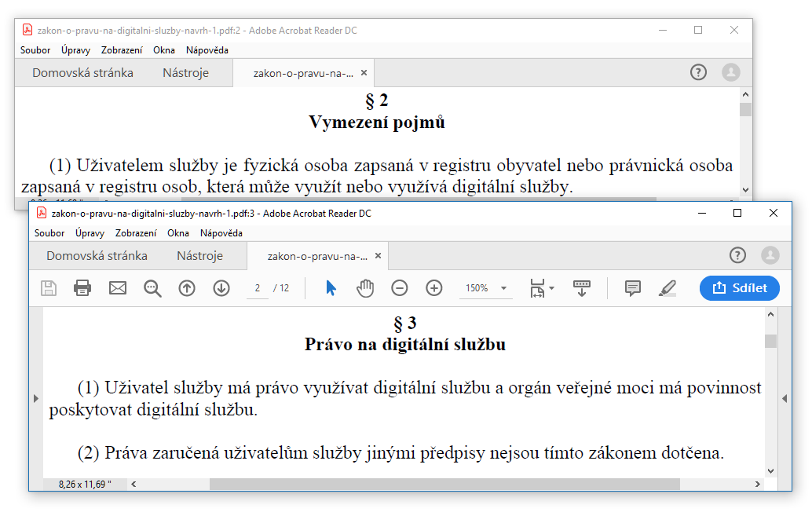Click the Save icon in front window toolbar
The height and width of the screenshot is (512, 812).
(x=49, y=288)
